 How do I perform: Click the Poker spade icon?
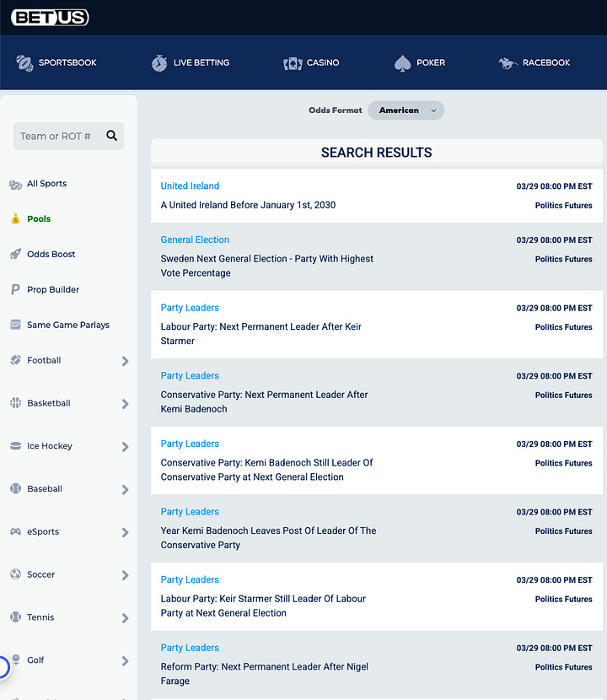403,63
